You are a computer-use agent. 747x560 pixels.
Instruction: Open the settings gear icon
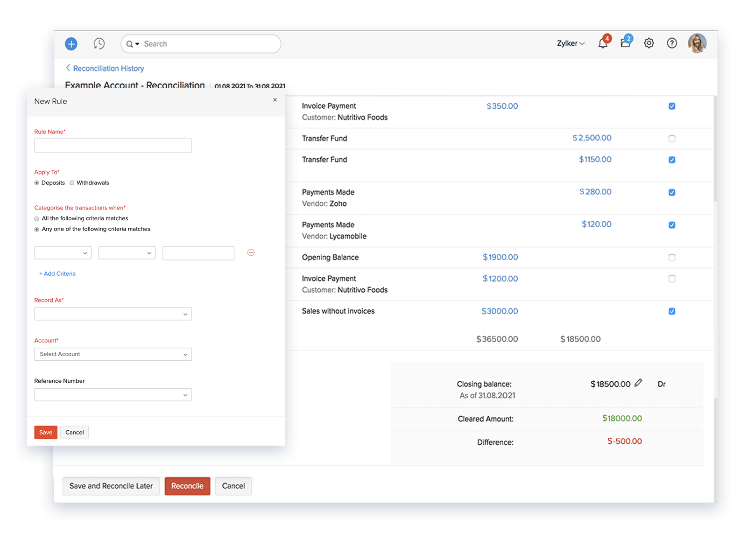pyautogui.click(x=648, y=43)
